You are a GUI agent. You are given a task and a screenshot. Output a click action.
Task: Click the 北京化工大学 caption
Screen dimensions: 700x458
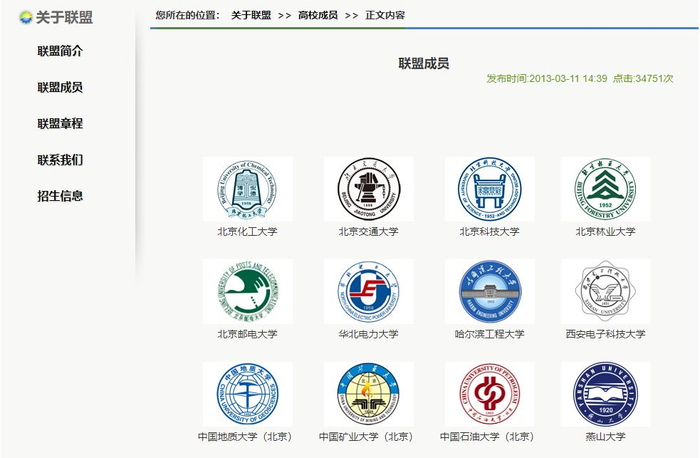pos(247,232)
